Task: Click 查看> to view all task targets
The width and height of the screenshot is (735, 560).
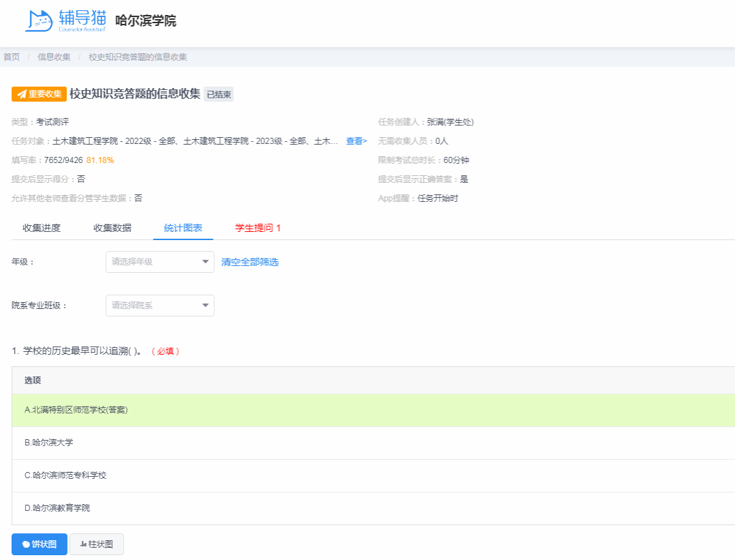Action: (356, 141)
